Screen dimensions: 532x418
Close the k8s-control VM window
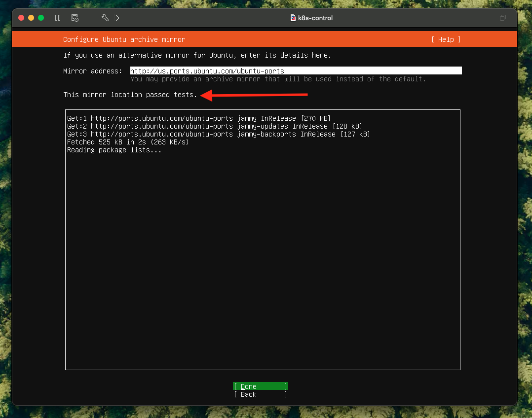coord(21,18)
